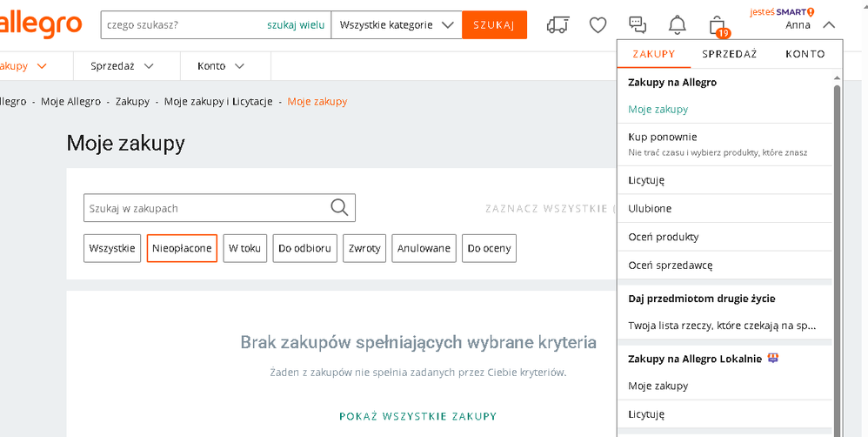Open the messages chat icon
Viewport: 868px width, 437px height.
pos(638,25)
